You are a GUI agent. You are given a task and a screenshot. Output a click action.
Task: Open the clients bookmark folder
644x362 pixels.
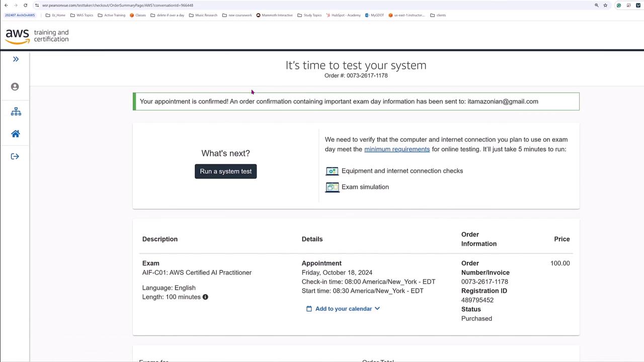click(x=438, y=15)
